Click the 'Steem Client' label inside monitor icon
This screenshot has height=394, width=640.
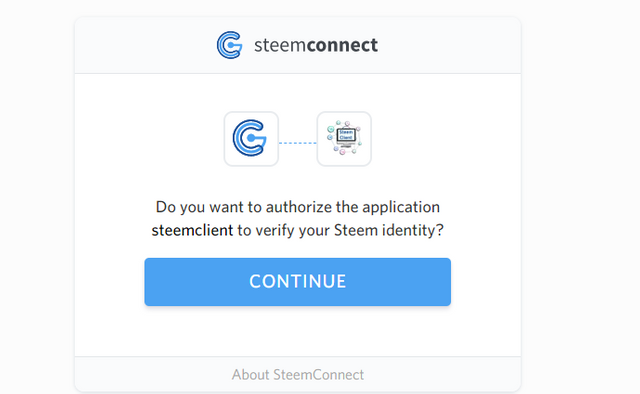[346, 135]
